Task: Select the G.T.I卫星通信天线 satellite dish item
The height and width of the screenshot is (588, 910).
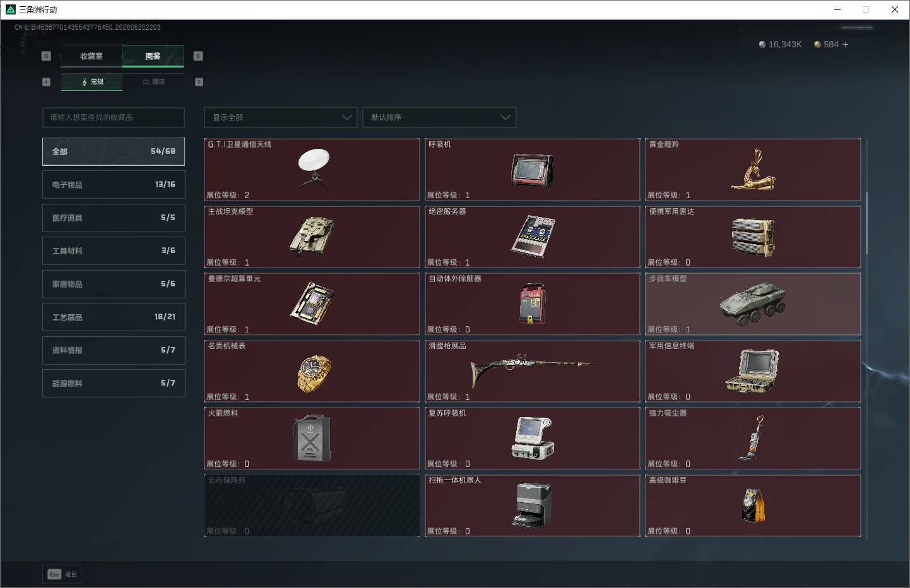Action: [x=312, y=170]
